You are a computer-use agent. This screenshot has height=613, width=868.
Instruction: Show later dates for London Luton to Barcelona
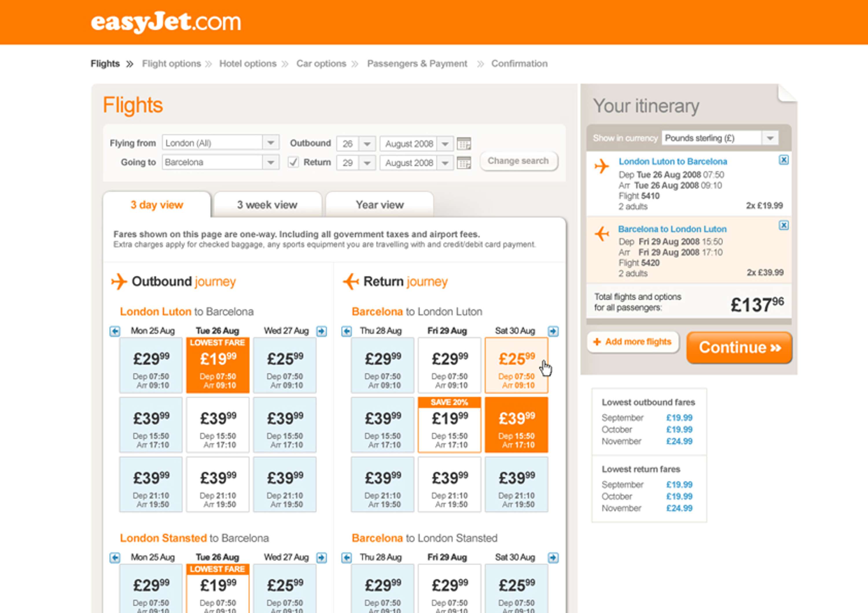(322, 331)
